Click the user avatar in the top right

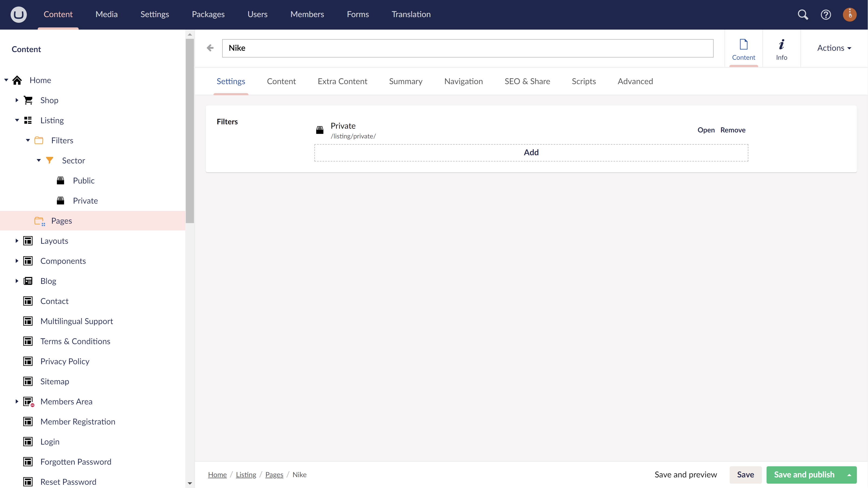(x=850, y=14)
